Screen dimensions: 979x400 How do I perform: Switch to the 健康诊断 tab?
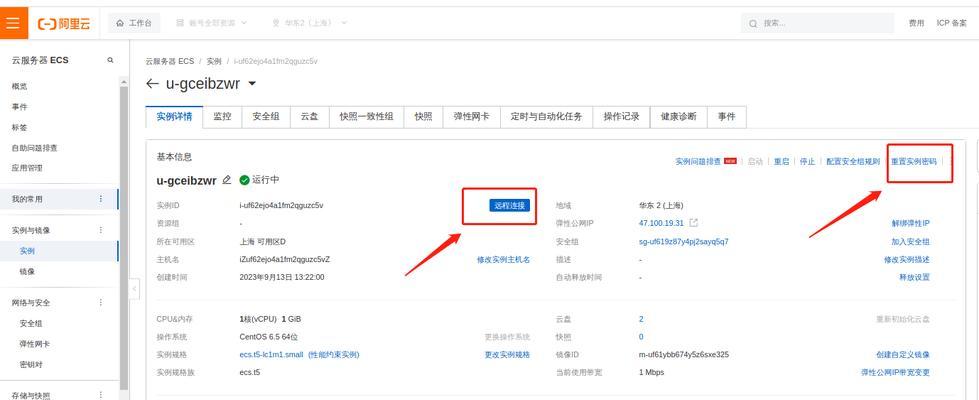[x=679, y=117]
